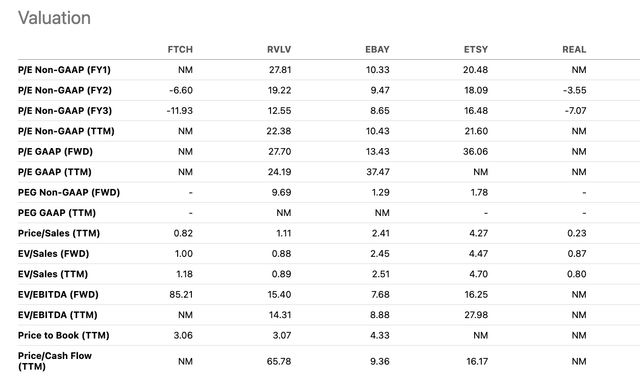Select RVLV Price/Cash Flow value 65.78
Screen dimensions: 640x385
(x=279, y=361)
